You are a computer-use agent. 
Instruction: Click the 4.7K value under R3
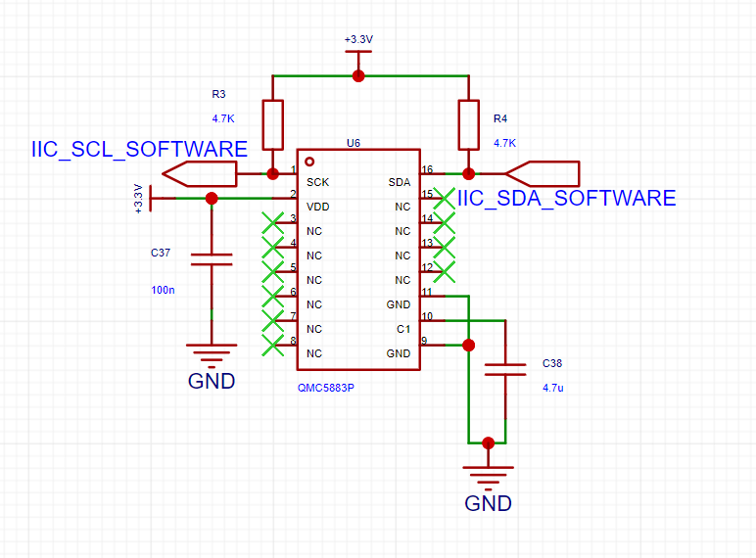(223, 118)
